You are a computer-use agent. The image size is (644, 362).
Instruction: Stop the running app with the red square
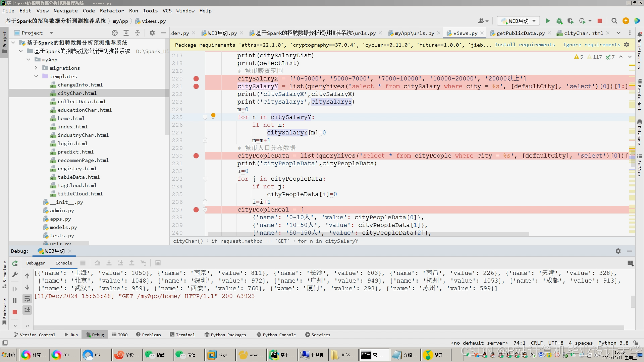[x=600, y=21]
